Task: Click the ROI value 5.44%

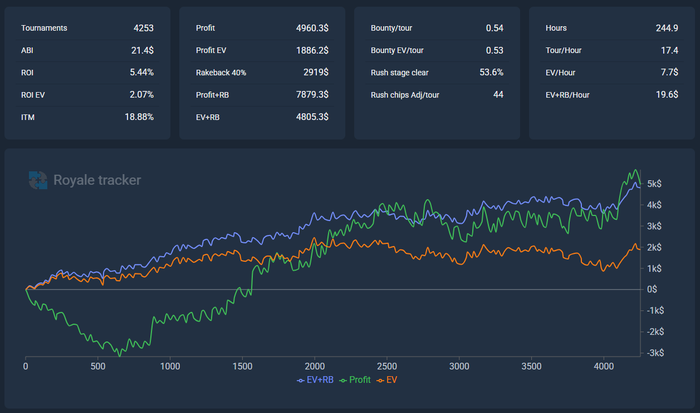Action: pos(142,72)
